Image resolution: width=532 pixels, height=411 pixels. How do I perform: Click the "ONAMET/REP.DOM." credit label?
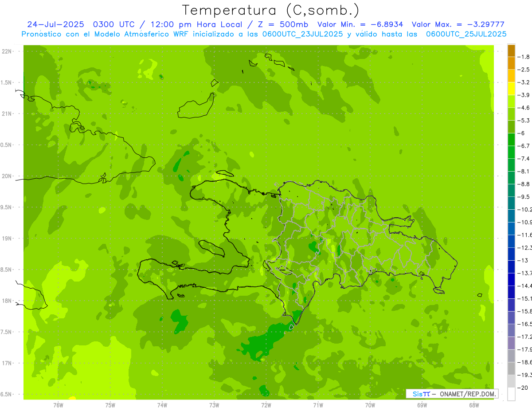(467, 394)
